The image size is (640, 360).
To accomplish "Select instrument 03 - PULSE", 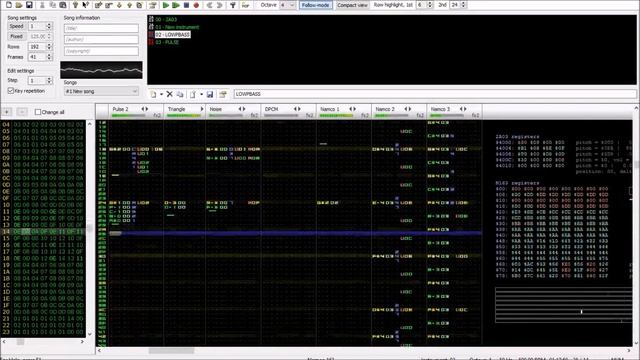I will (x=167, y=42).
